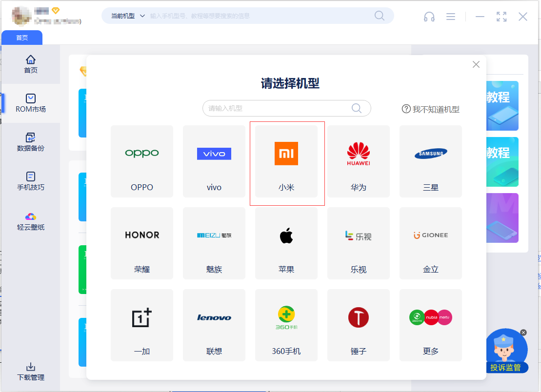
Task: Open the hamburger menu in title bar
Action: pos(451,17)
